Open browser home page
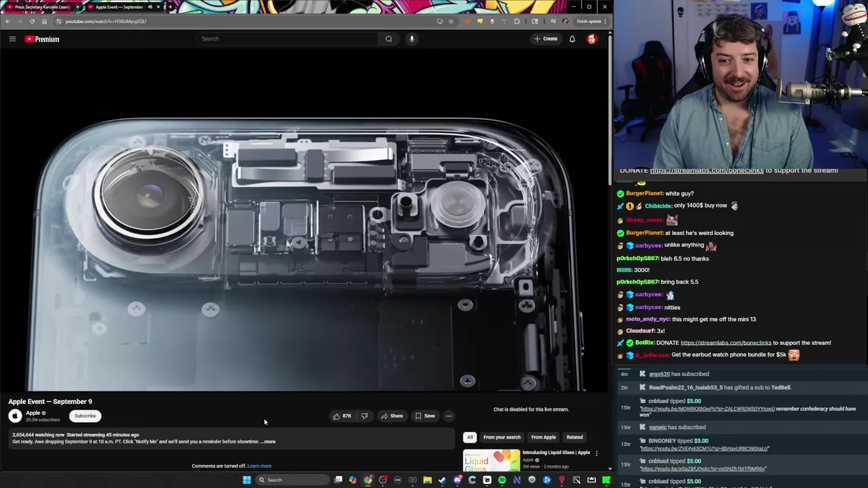This screenshot has width=868, height=488. click(44, 21)
